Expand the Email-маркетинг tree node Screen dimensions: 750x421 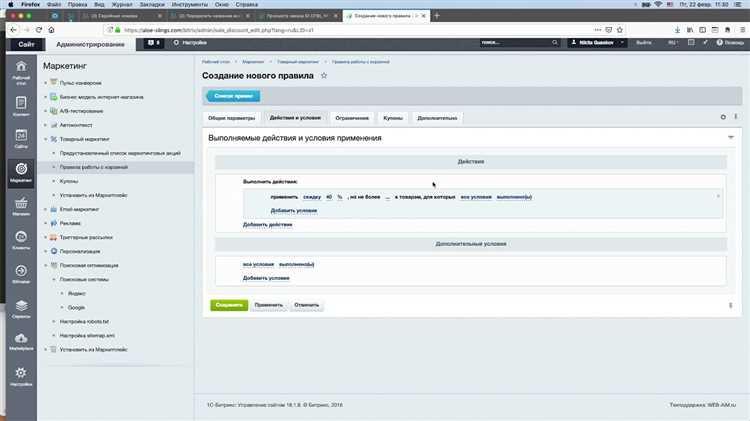click(45, 210)
